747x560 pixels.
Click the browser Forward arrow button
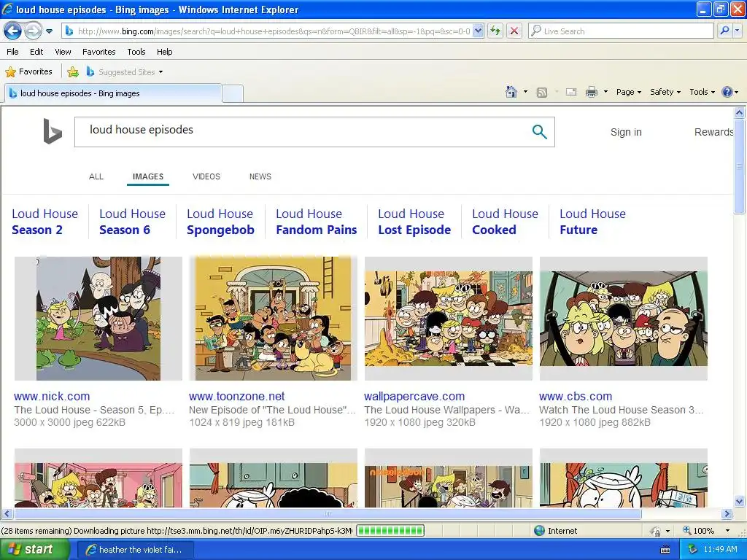(33, 31)
